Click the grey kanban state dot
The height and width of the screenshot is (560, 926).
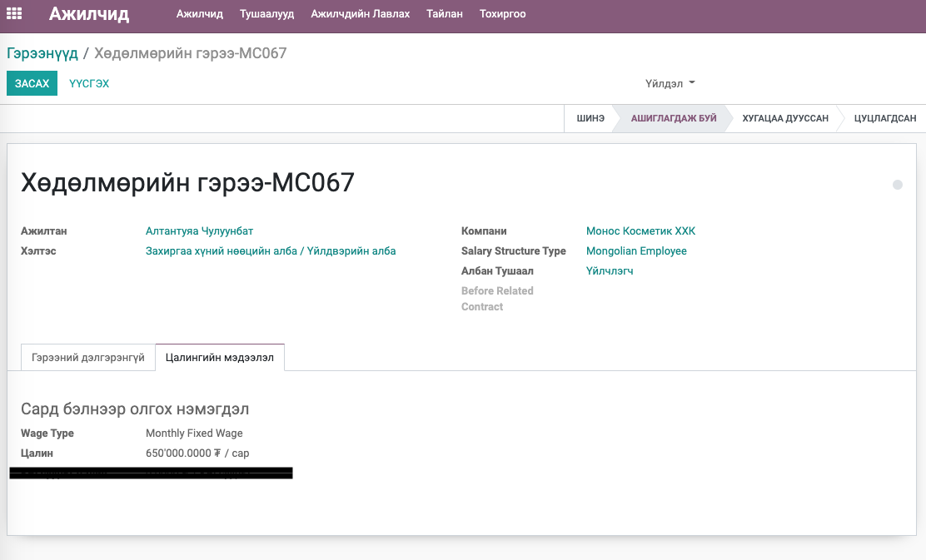click(x=897, y=185)
